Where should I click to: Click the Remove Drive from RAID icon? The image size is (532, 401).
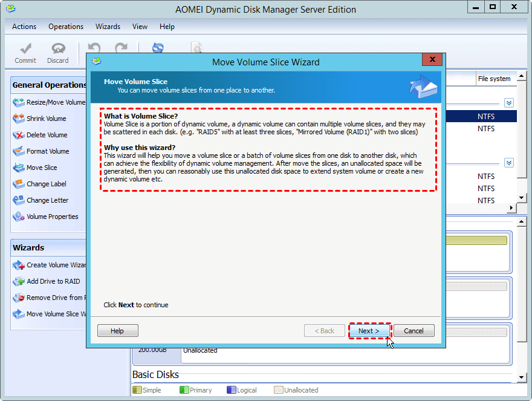[x=19, y=298]
